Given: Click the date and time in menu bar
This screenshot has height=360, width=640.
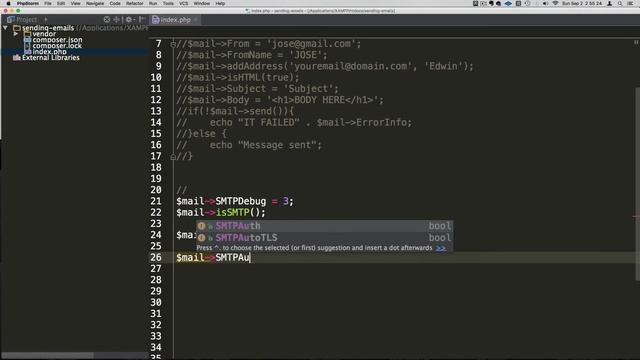Looking at the screenshot, I should click(582, 3).
